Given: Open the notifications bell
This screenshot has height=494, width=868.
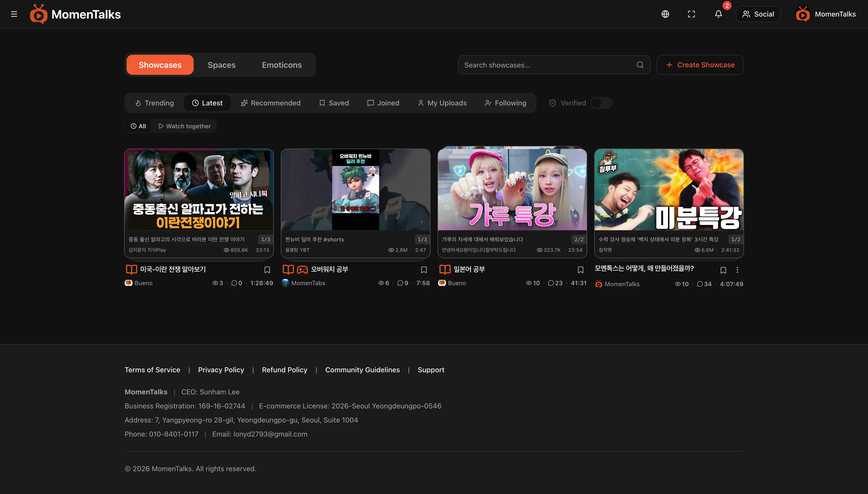Looking at the screenshot, I should 718,14.
